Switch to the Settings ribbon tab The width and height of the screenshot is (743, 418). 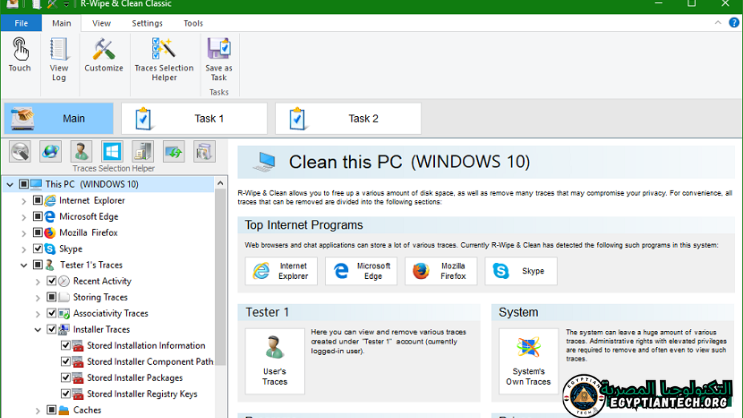[x=147, y=23]
